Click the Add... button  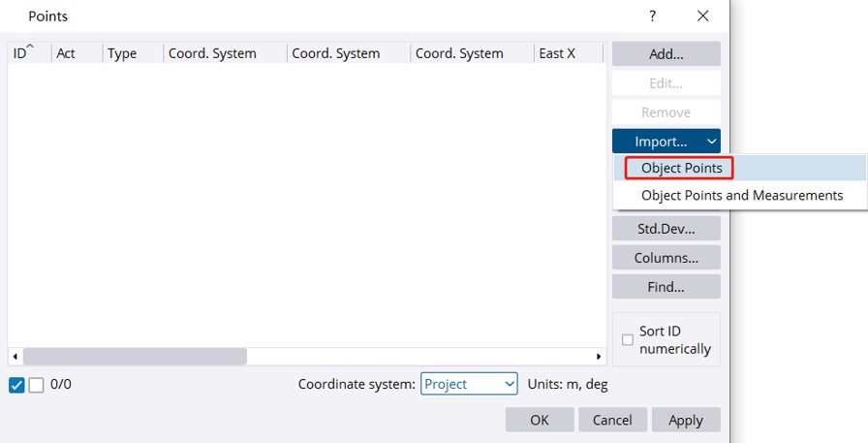click(x=666, y=54)
